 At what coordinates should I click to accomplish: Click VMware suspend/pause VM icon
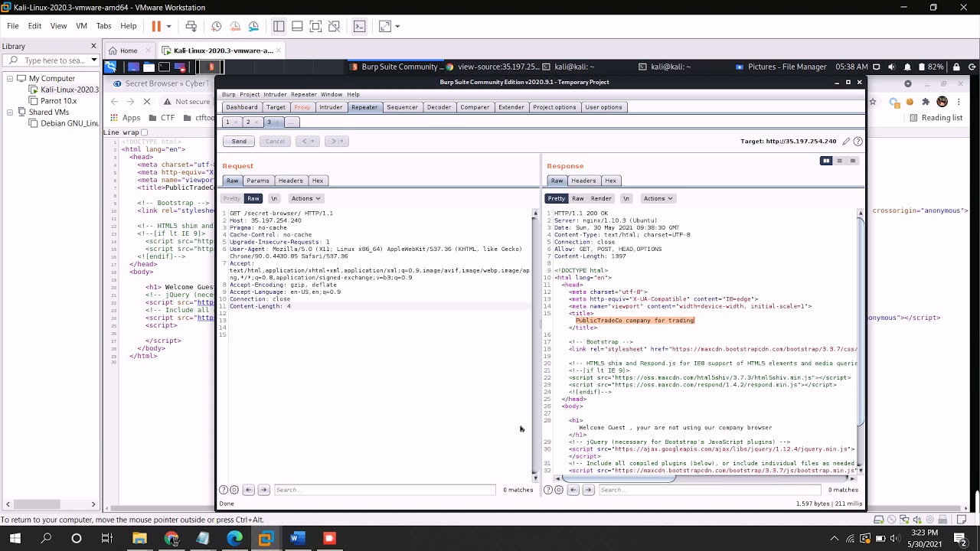point(156,26)
